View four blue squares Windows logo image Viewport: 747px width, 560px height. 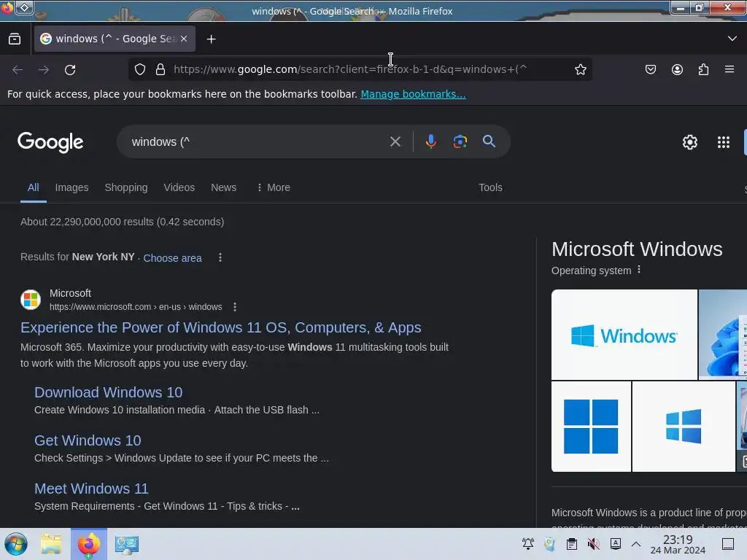click(591, 427)
